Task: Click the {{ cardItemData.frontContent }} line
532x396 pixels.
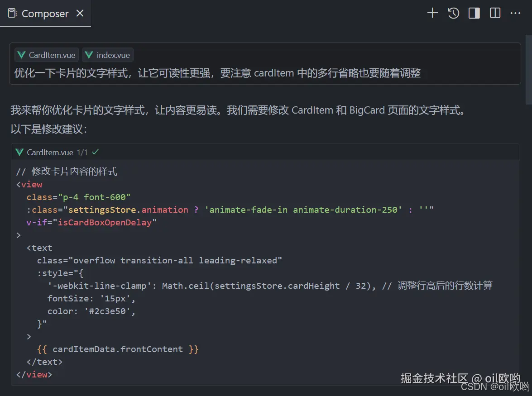Action: point(118,349)
